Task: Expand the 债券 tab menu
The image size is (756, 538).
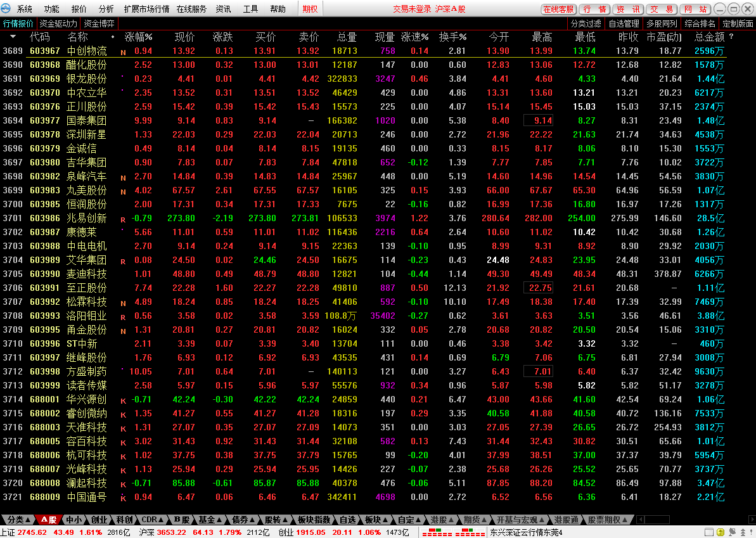Action: point(252,520)
